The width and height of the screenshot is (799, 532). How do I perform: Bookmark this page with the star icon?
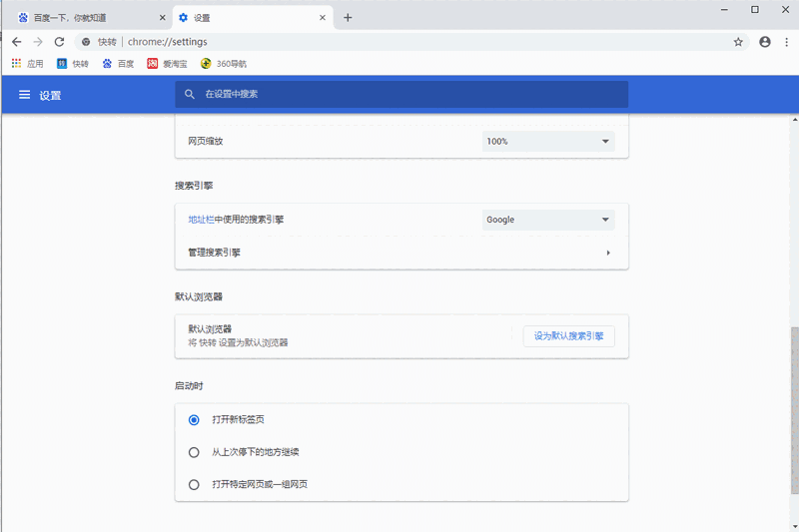pos(738,42)
